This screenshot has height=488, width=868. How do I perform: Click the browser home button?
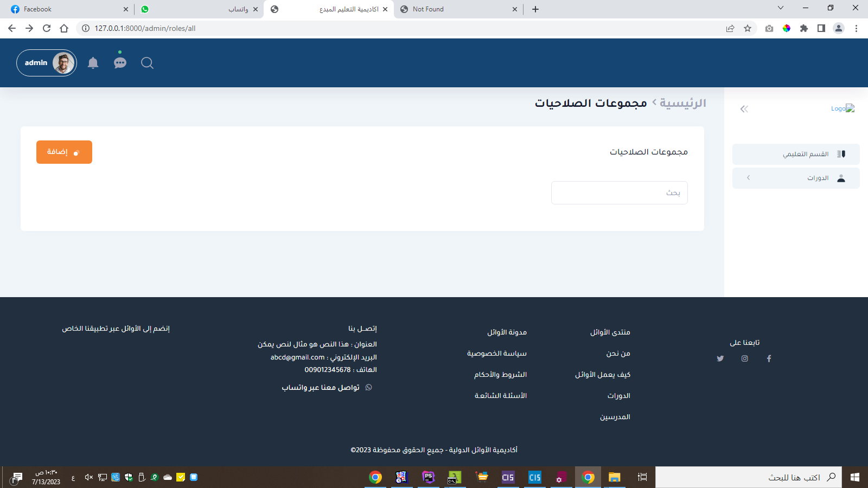coord(64,28)
